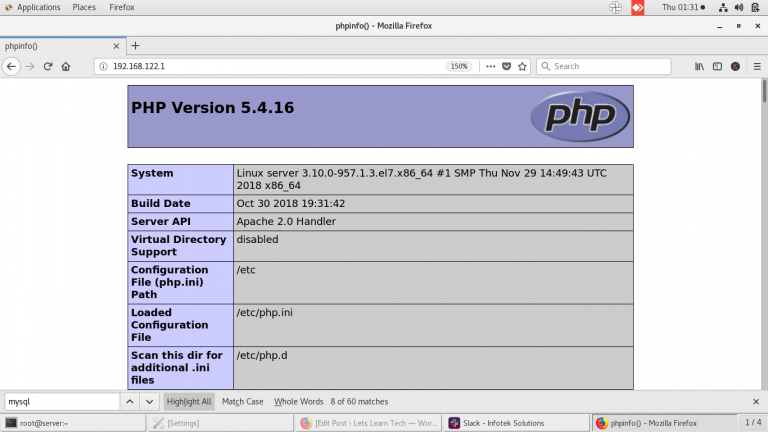This screenshot has width=768, height=432.
Task: Click the Server API label cell
Action: [x=181, y=221]
